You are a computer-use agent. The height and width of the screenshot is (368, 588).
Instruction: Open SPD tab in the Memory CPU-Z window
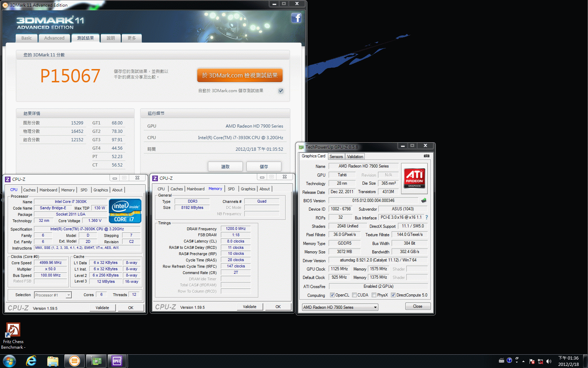pos(231,189)
